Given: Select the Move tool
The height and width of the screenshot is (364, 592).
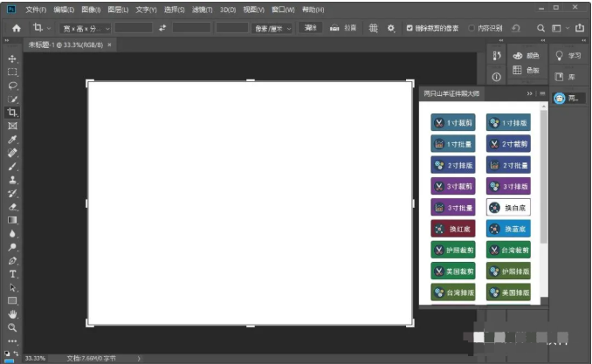Looking at the screenshot, I should pyautogui.click(x=12, y=58).
